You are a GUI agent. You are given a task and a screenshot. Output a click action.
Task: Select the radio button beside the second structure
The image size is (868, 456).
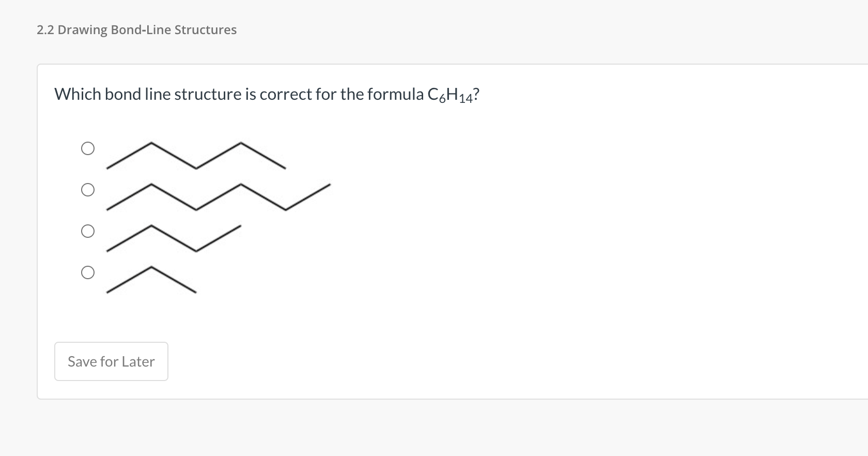(x=88, y=190)
